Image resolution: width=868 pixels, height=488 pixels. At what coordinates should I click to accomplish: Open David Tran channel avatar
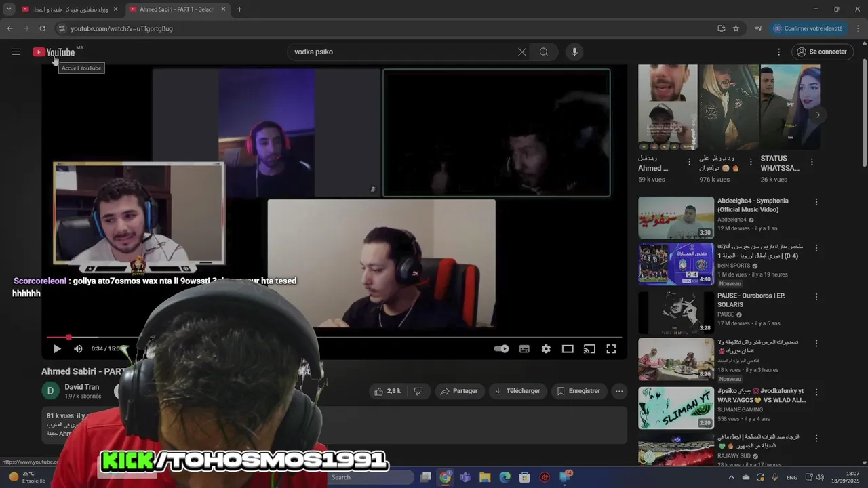point(51,391)
